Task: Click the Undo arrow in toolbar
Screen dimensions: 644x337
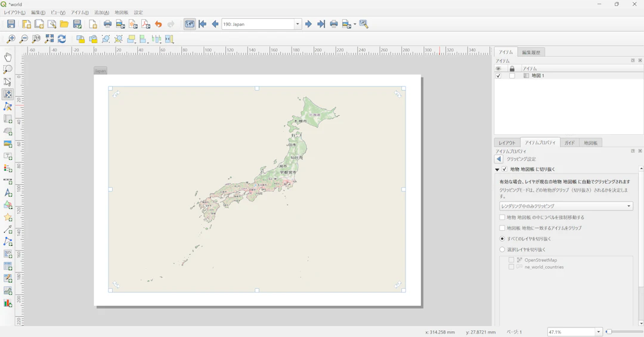Action: coord(159,24)
